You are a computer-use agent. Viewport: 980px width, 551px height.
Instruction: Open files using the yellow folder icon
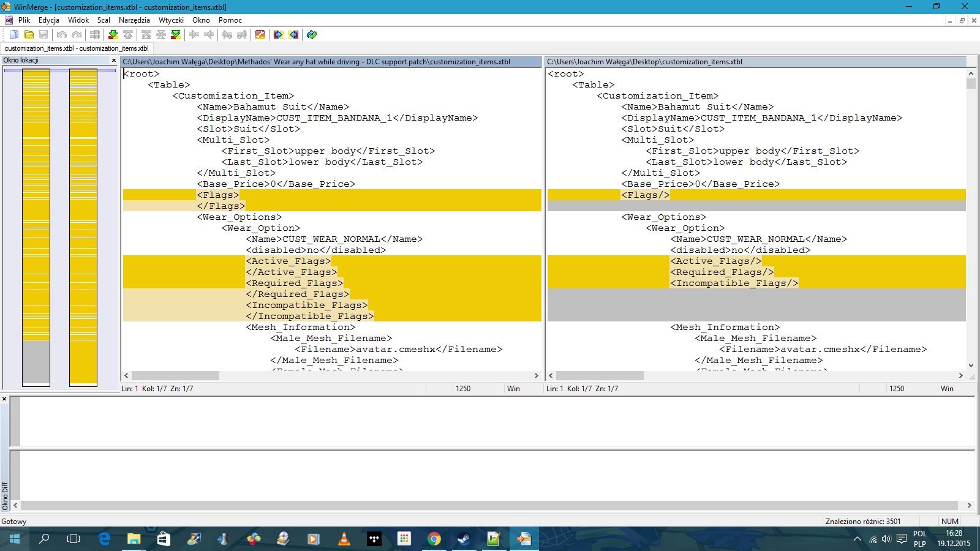click(29, 35)
